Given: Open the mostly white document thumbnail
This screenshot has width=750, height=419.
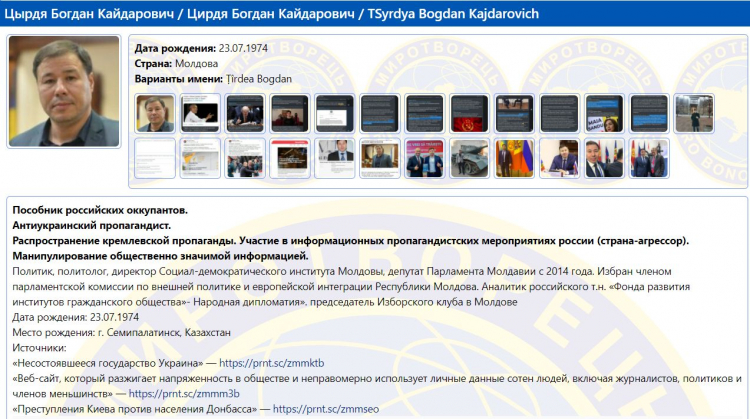Looking at the screenshot, I should (155, 158).
